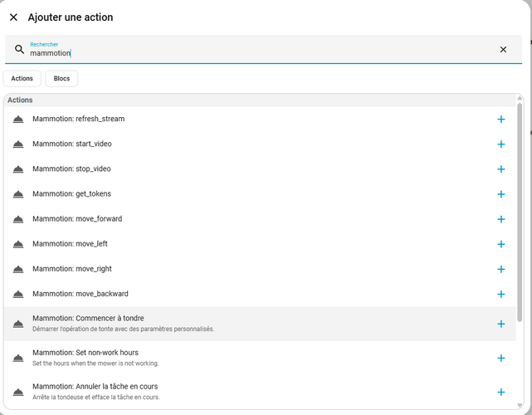Image resolution: width=532 pixels, height=415 pixels.
Task: Add the move_forward action via plus
Action: pos(501,219)
